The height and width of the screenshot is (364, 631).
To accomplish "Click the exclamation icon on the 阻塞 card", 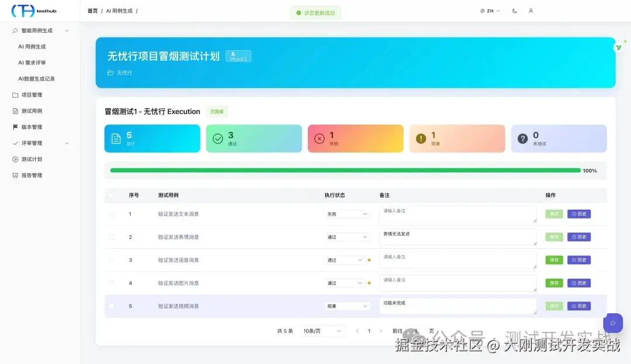I will pos(421,138).
